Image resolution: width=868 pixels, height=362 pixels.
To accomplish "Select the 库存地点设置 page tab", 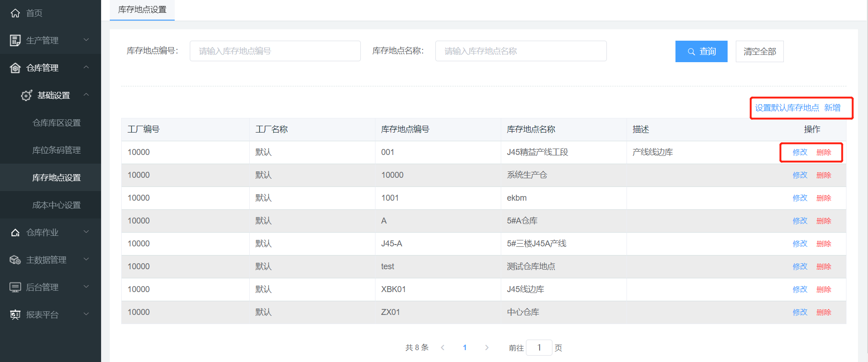I will [x=142, y=10].
